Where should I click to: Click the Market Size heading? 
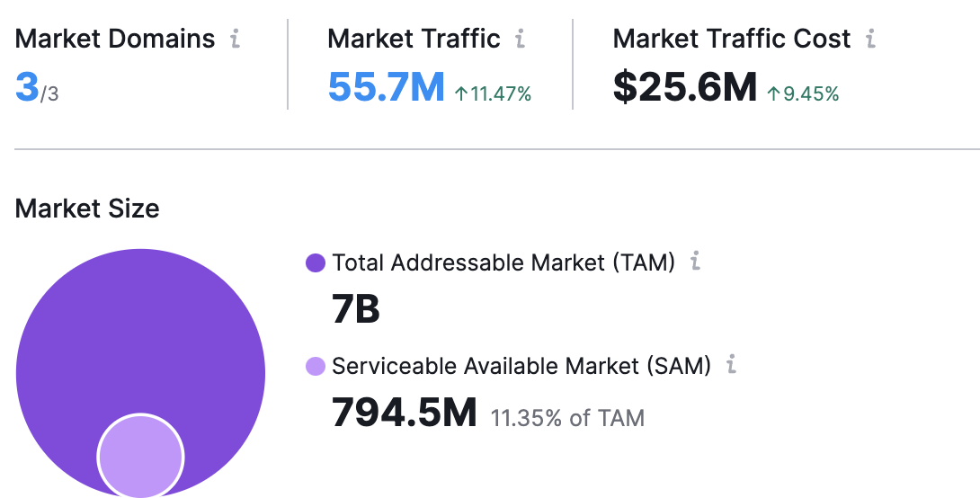point(87,209)
